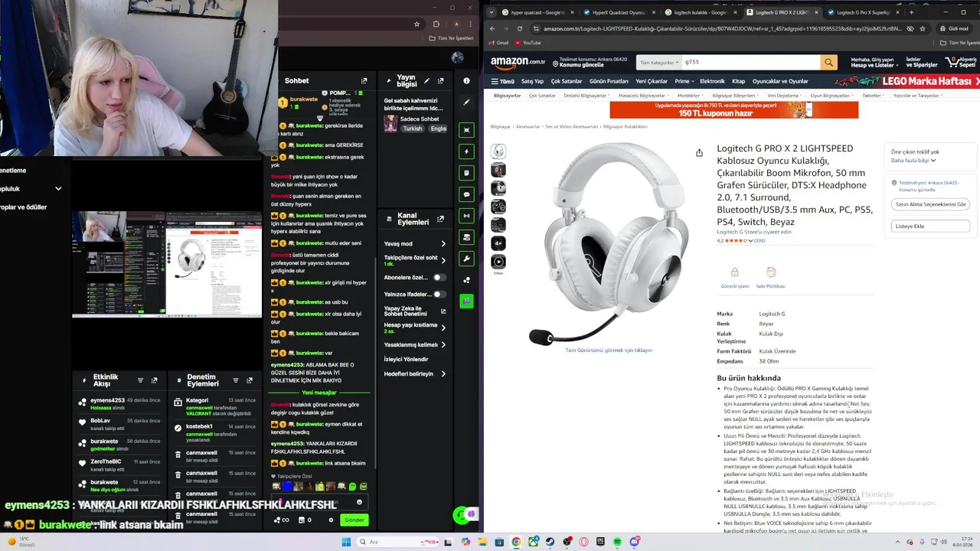The image size is (980, 551).
Task: Click the Amazon search field containing g733
Action: click(750, 62)
